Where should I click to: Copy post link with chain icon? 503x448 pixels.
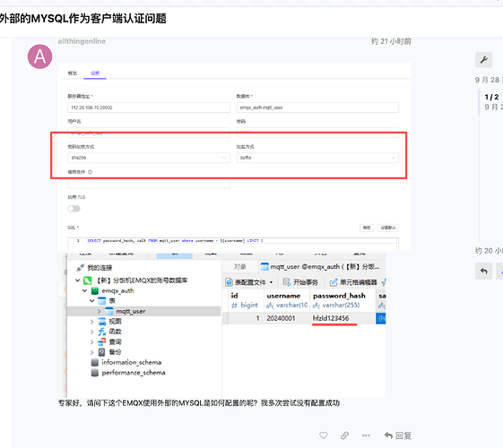click(x=344, y=435)
